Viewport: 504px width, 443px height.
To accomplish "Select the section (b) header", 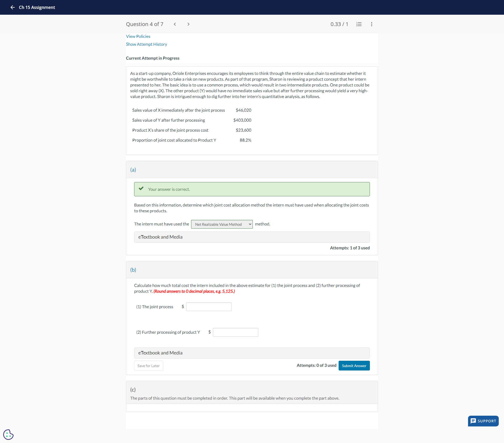I will pyautogui.click(x=133, y=270).
